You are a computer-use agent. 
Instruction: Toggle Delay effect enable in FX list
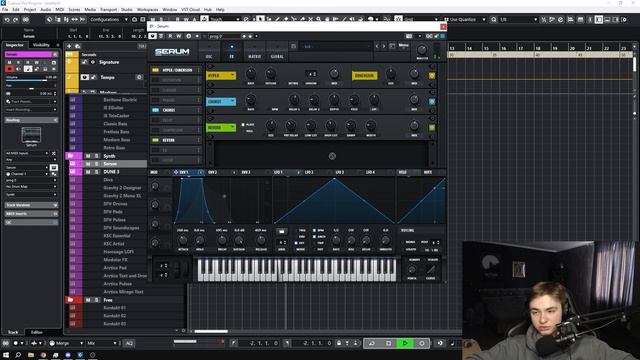156,120
